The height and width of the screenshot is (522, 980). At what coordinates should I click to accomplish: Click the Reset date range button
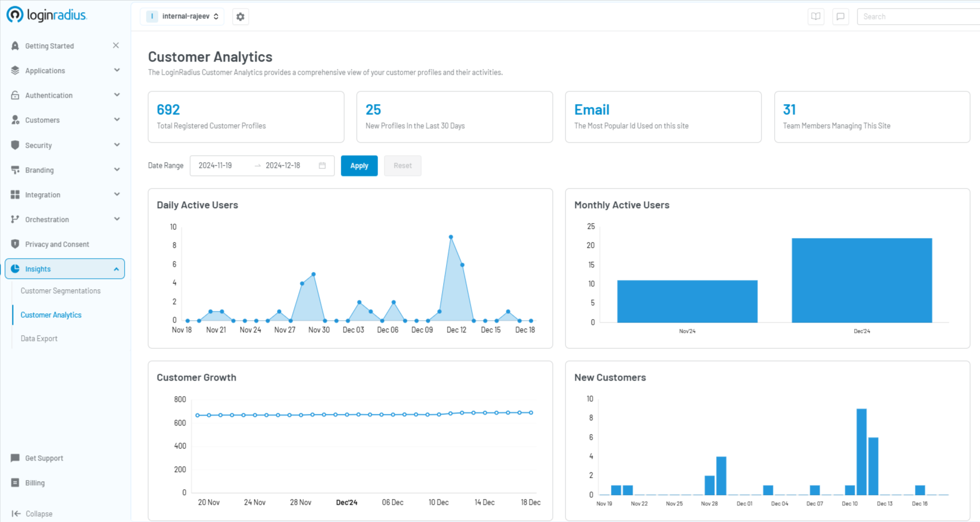point(402,166)
